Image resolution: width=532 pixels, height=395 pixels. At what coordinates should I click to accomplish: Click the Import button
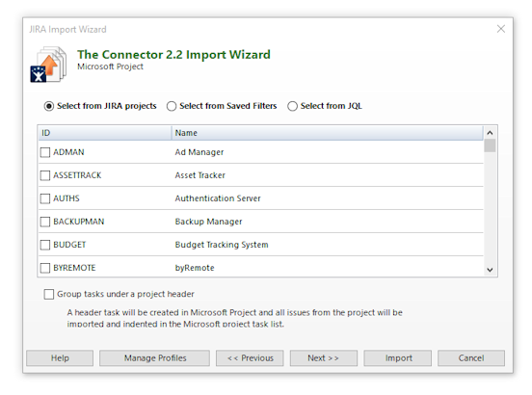[398, 358]
